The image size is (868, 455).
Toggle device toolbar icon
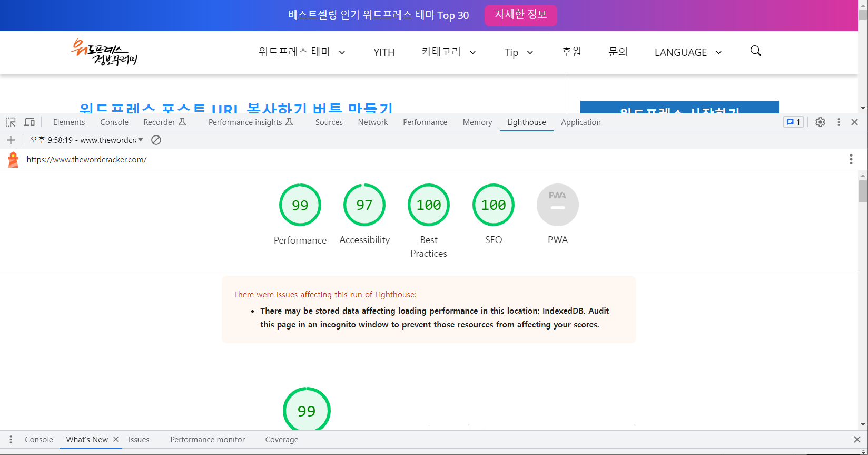[29, 122]
